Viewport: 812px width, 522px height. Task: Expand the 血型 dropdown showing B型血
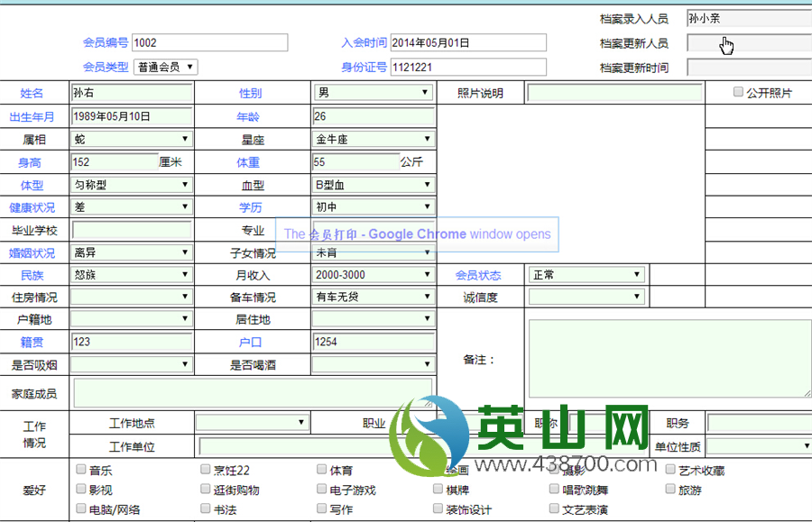tap(373, 185)
